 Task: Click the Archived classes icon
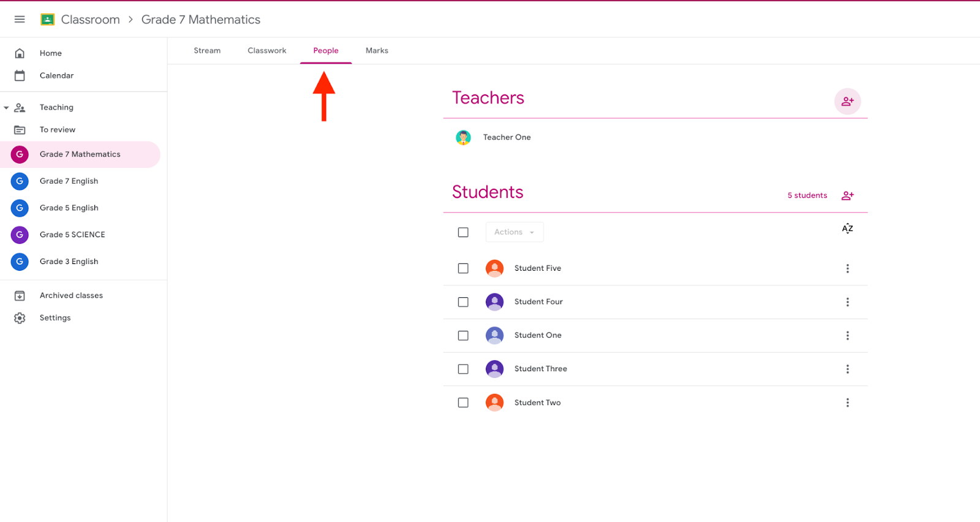20,296
